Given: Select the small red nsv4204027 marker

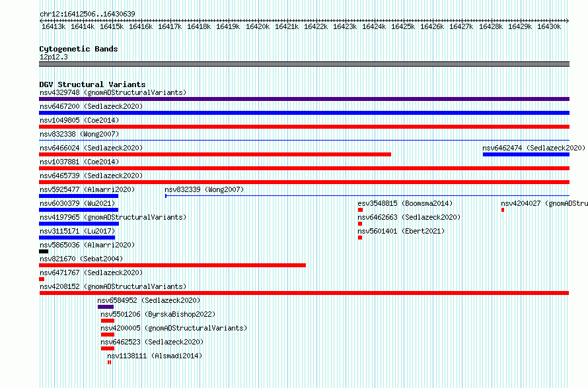Looking at the screenshot, I should click(503, 210).
